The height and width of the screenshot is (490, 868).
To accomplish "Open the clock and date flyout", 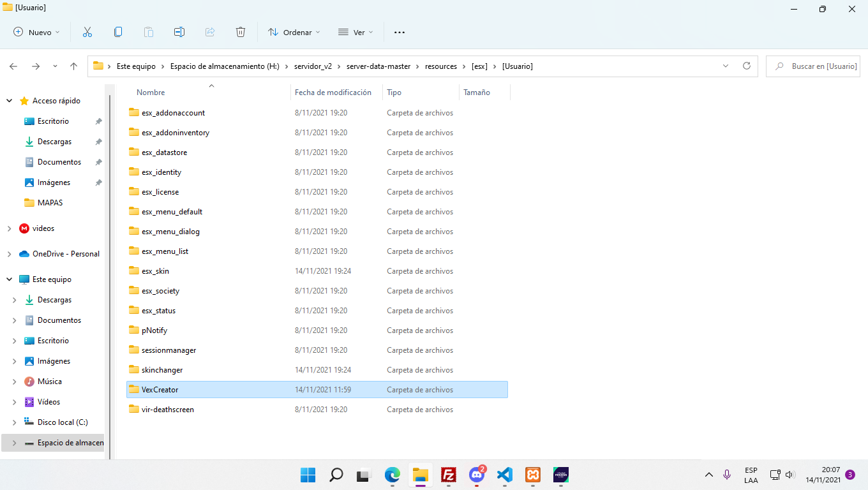I will 822,475.
